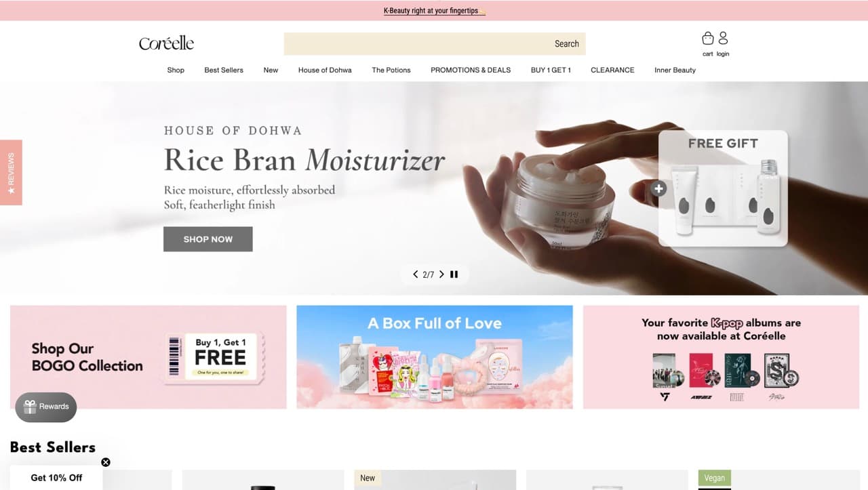
Task: Open Shop Our BOGO Collection banner
Action: coord(149,357)
